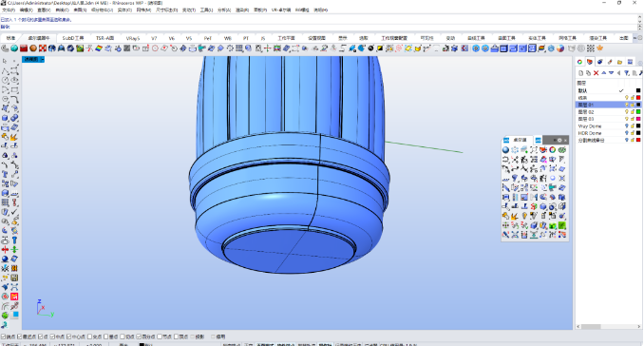644x346 pixels.
Task: Click the 桌尔娜 tab in floating toolbar
Action: click(520, 140)
